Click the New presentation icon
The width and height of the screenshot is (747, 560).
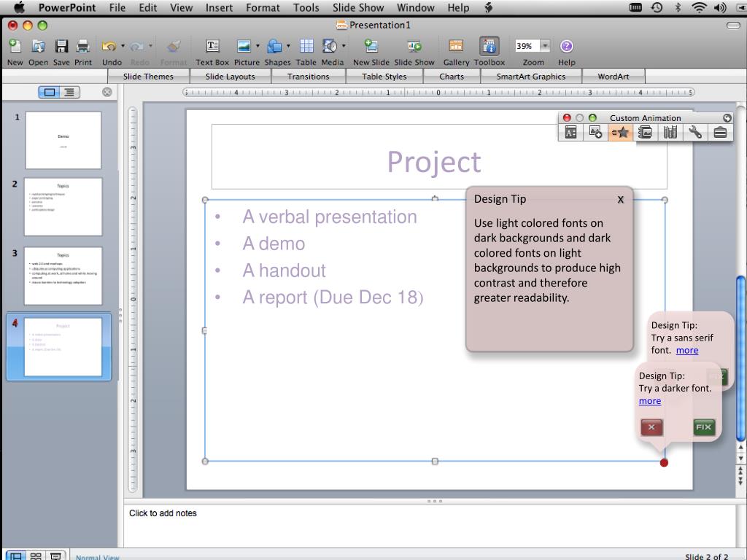pos(15,46)
